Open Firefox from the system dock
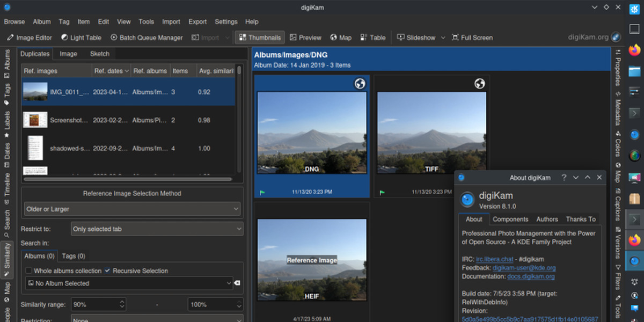This screenshot has width=644, height=322. coord(635,50)
